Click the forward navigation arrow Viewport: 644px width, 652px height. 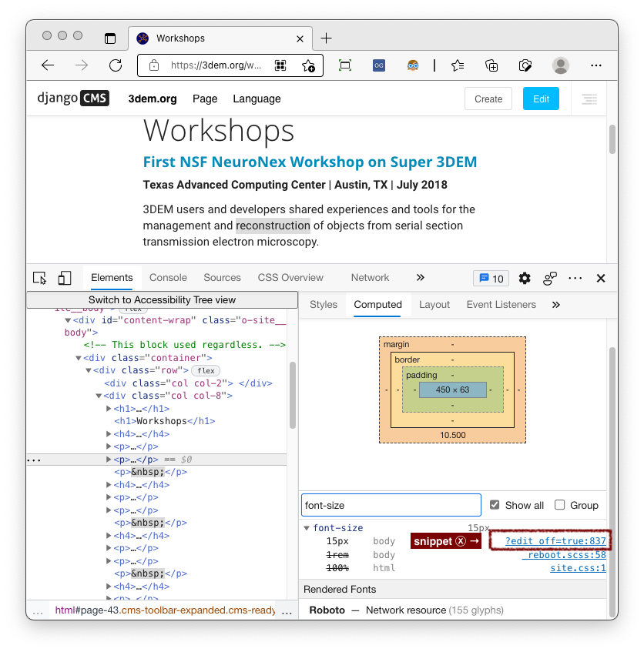click(x=82, y=65)
